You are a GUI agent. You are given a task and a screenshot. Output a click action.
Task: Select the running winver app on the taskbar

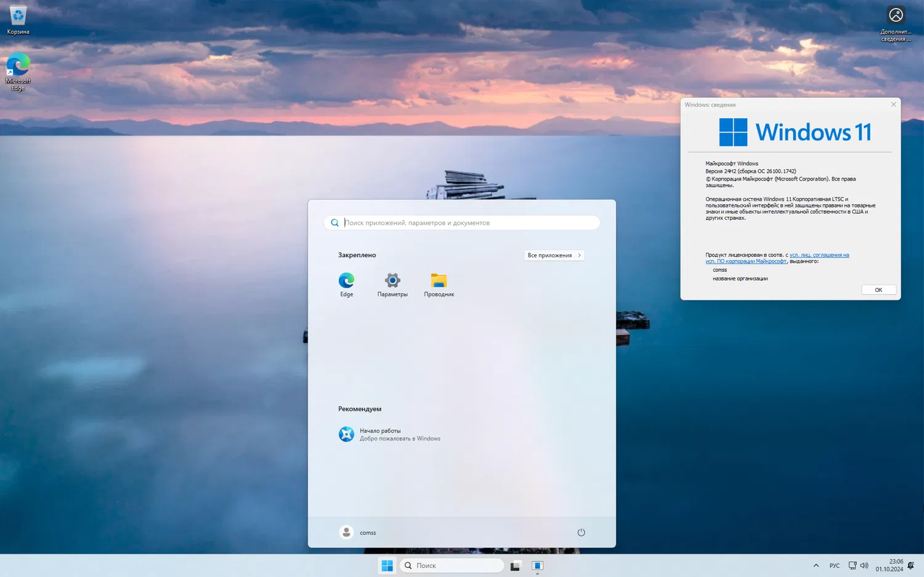pos(537,565)
